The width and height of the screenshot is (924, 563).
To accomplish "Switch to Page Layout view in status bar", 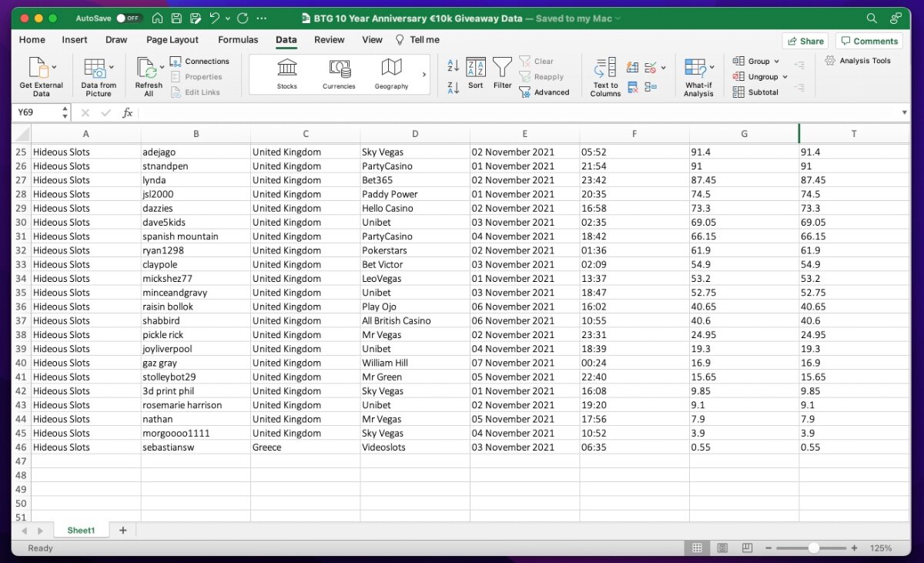I will pyautogui.click(x=722, y=548).
